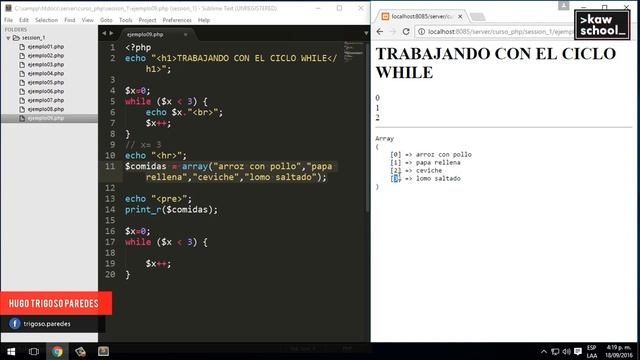Select the localhost:8085 browser tab

[422, 16]
